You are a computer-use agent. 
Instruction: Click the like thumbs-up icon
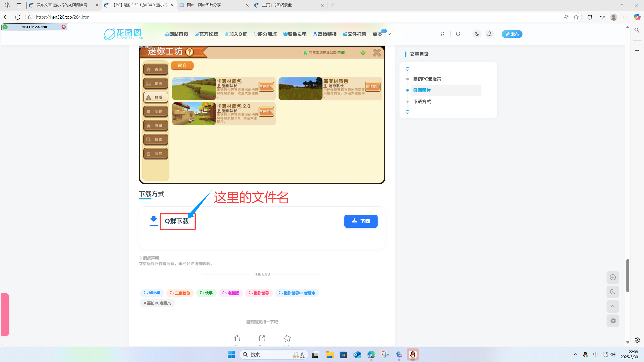(237, 338)
